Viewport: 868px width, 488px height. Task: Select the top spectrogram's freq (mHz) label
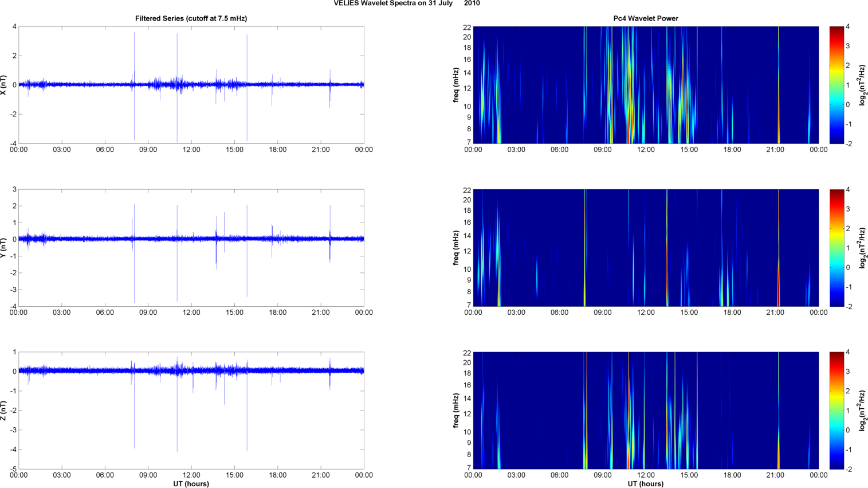pyautogui.click(x=456, y=85)
